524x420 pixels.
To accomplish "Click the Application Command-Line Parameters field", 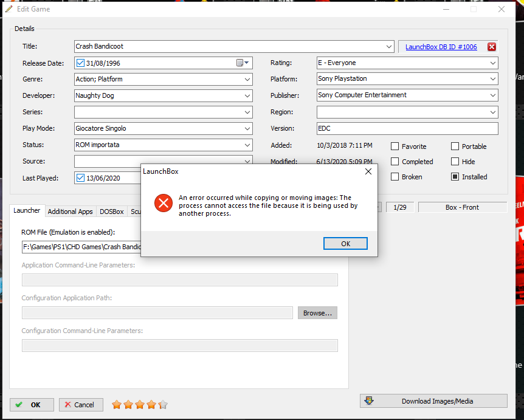I will pos(180,280).
